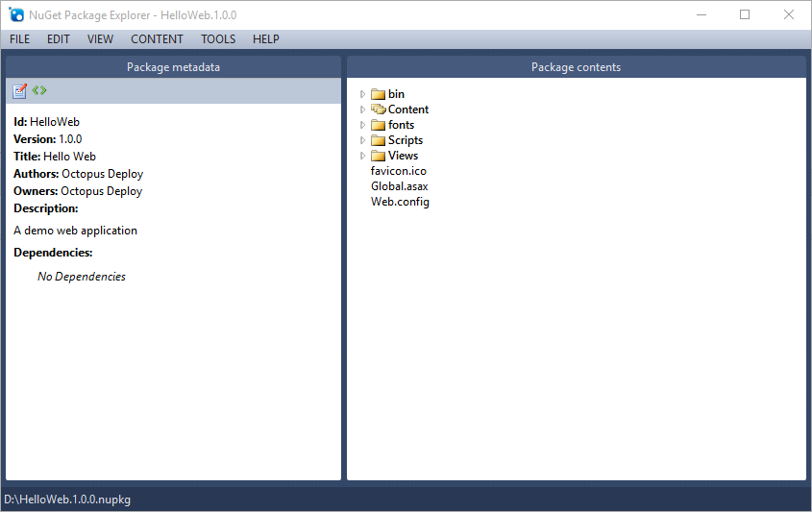Click the D:\HelloWeb.1.0.0.nupkg status bar path
Screen dimensions: 812x512
[67, 500]
